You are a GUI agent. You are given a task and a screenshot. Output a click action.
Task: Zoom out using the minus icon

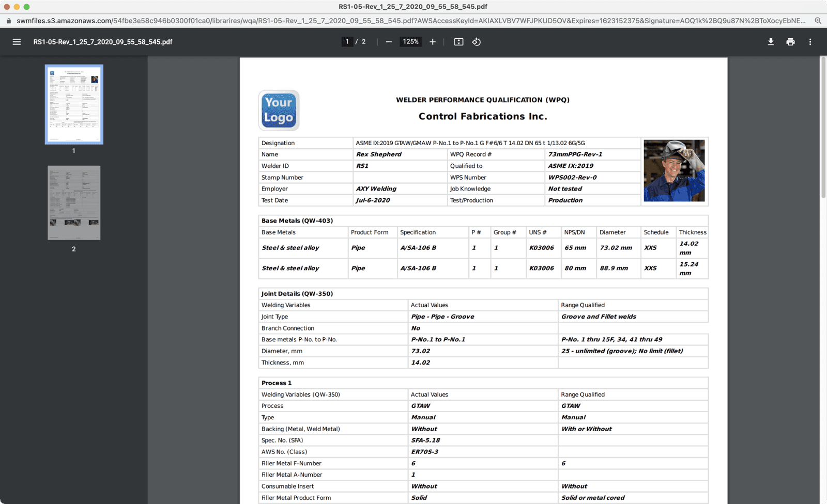click(389, 42)
